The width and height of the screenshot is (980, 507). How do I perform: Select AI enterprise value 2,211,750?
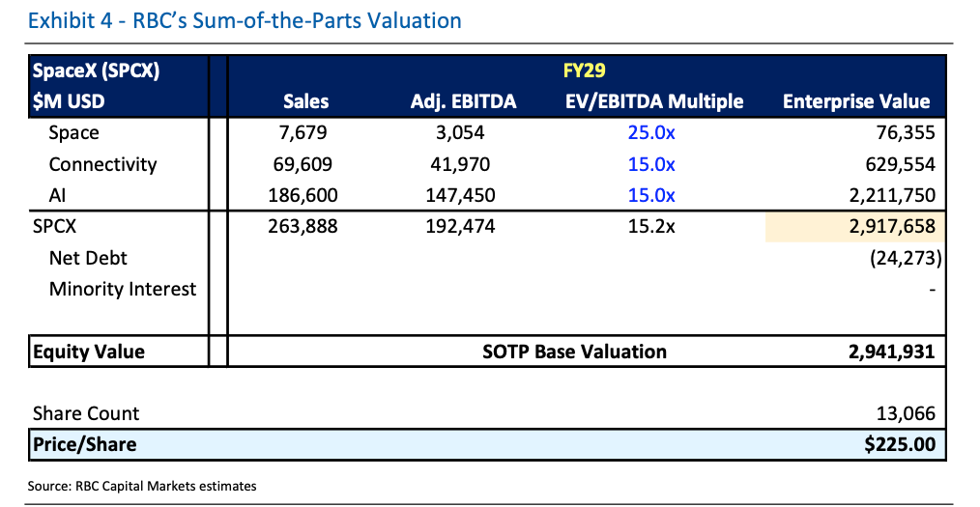(892, 195)
